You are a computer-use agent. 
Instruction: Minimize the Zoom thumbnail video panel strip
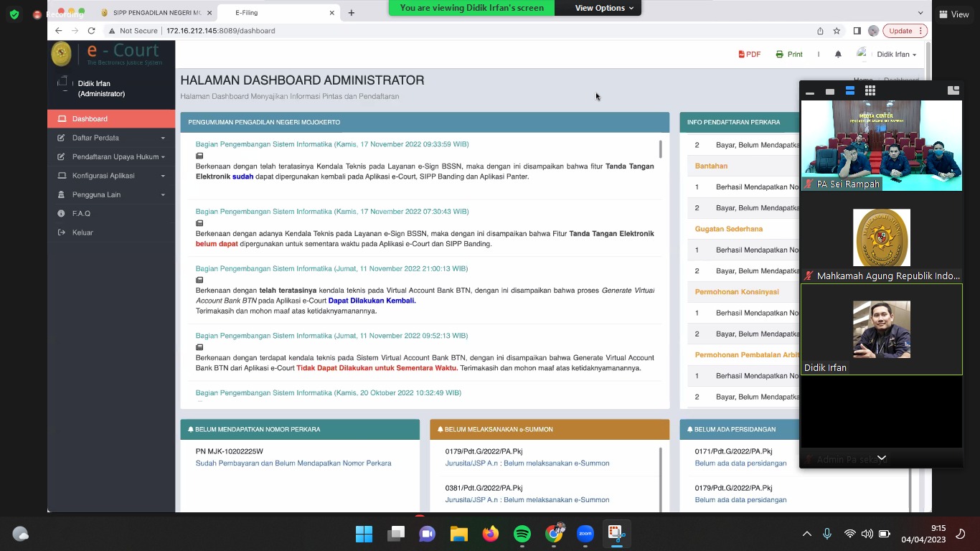tap(810, 92)
